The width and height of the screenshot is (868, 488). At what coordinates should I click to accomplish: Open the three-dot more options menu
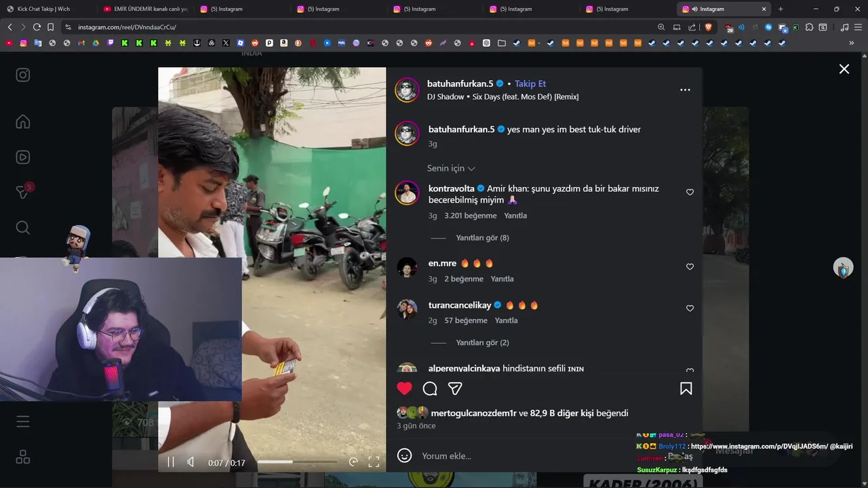[685, 89]
